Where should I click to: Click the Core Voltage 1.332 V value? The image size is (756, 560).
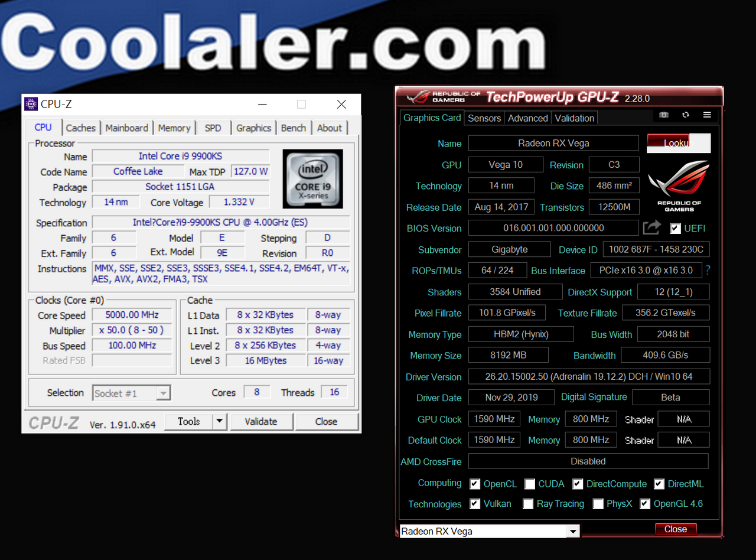point(239,202)
